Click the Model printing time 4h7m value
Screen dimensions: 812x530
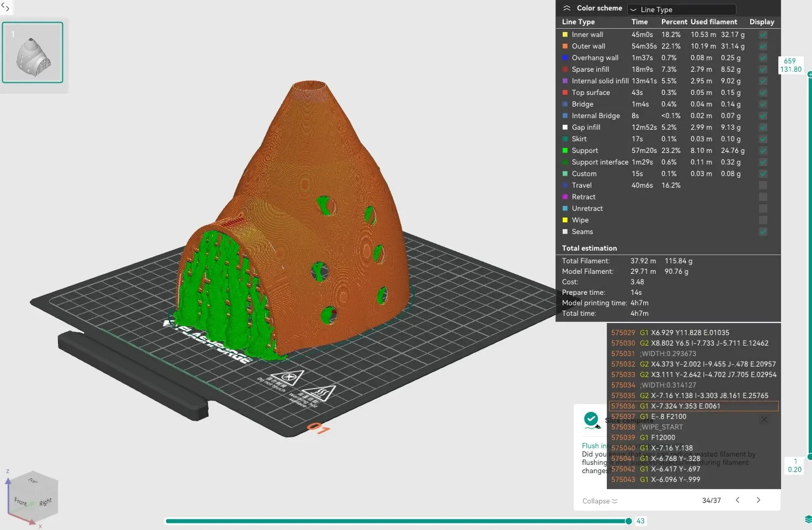point(639,303)
